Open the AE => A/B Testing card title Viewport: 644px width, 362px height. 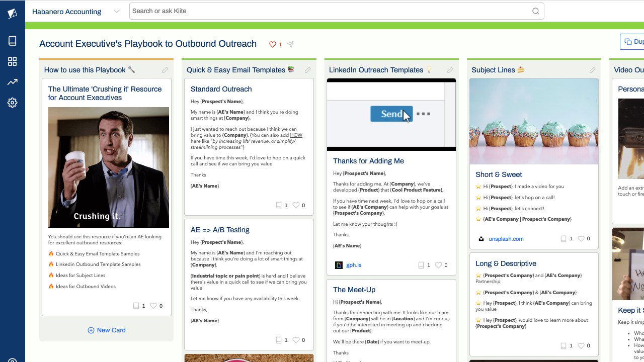[220, 230]
